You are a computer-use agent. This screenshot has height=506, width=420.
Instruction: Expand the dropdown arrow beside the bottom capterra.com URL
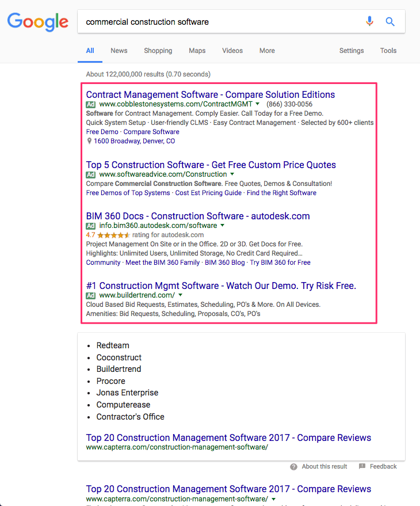(x=273, y=499)
